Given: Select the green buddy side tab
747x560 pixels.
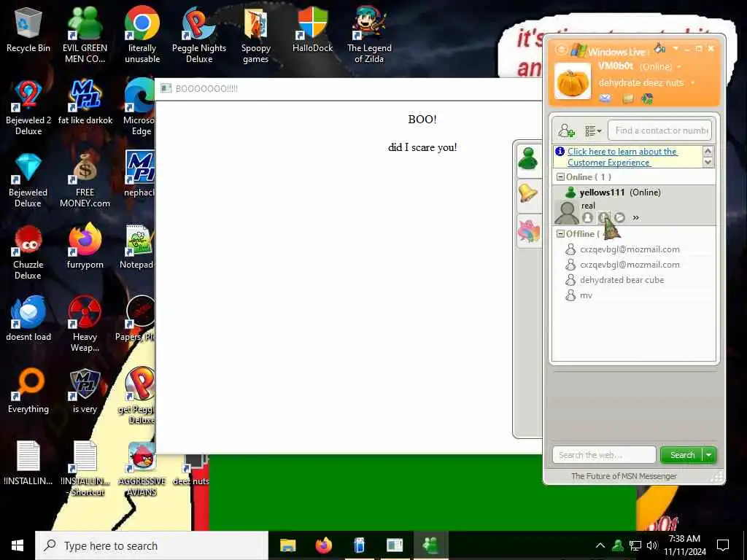Looking at the screenshot, I should pyautogui.click(x=528, y=160).
